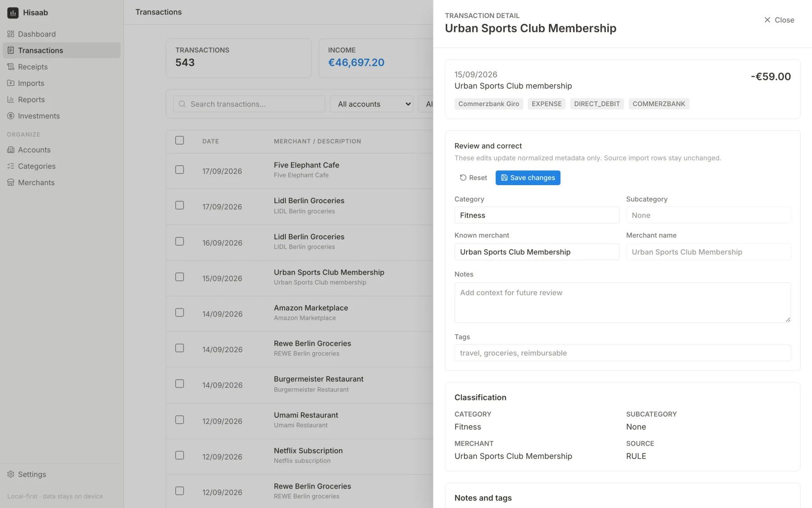Click the Notes text area
The width and height of the screenshot is (812, 508).
pyautogui.click(x=623, y=303)
